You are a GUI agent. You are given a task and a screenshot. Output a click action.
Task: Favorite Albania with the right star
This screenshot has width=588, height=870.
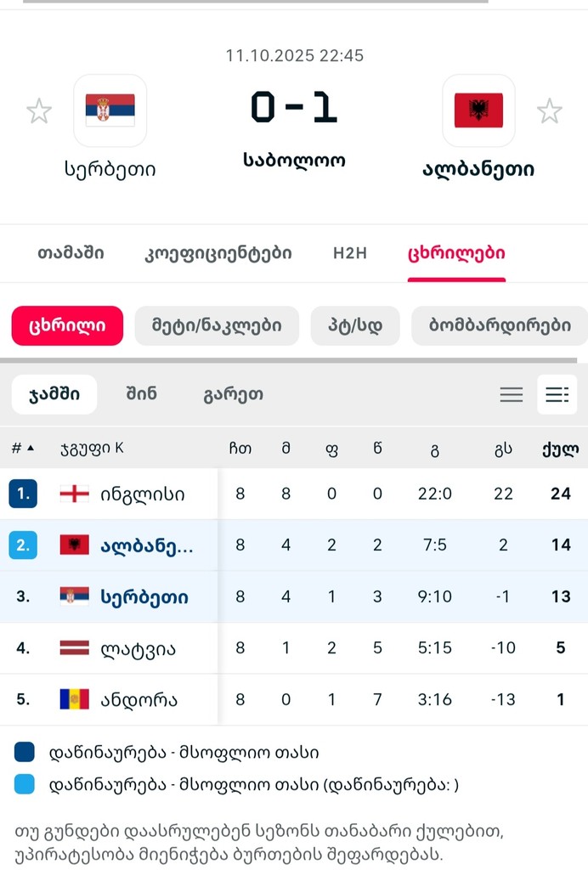[x=550, y=111]
